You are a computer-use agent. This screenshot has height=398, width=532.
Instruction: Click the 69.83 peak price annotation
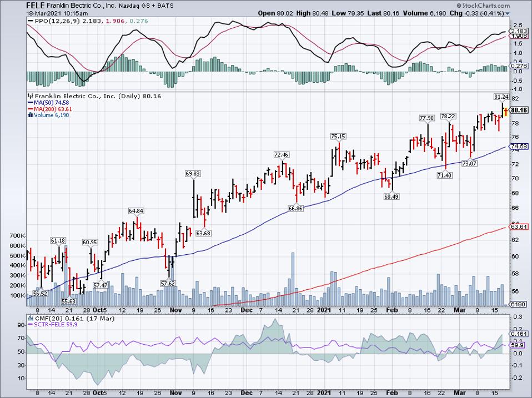click(x=193, y=174)
